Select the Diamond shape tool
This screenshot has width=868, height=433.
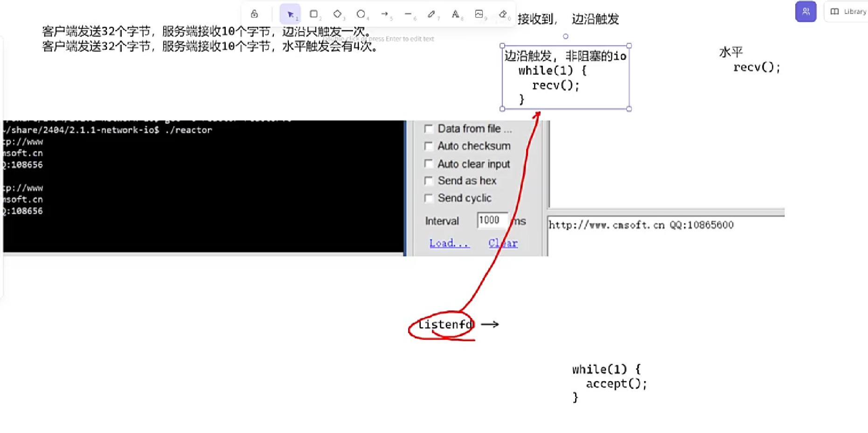coord(337,14)
